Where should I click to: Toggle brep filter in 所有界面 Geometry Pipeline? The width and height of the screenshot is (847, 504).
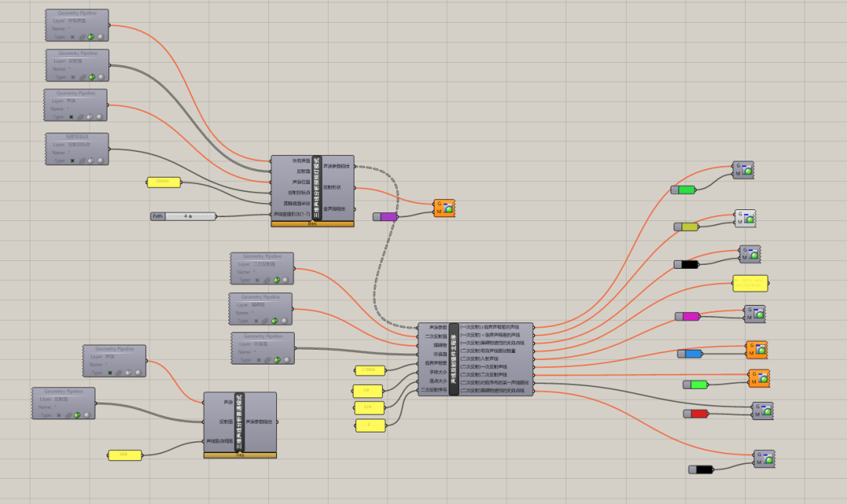click(91, 38)
